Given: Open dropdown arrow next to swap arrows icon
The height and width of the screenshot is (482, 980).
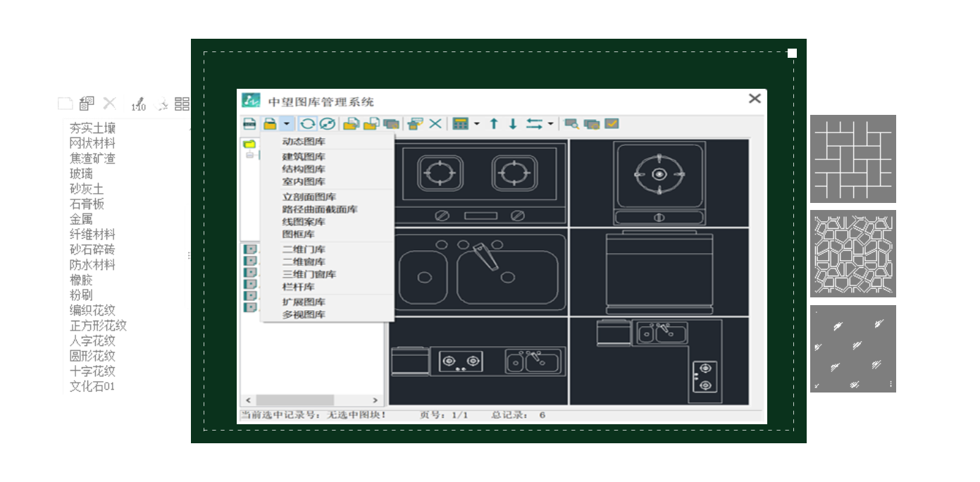Looking at the screenshot, I should click(x=550, y=123).
